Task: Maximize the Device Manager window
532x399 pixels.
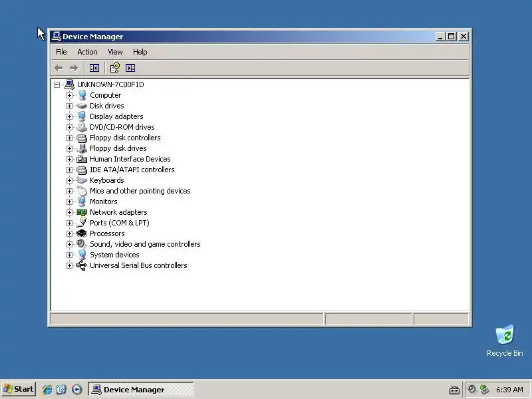Action: click(x=452, y=37)
